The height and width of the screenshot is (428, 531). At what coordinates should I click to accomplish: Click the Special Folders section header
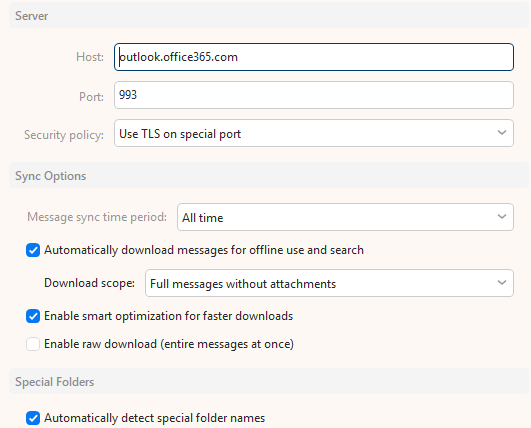click(x=269, y=382)
